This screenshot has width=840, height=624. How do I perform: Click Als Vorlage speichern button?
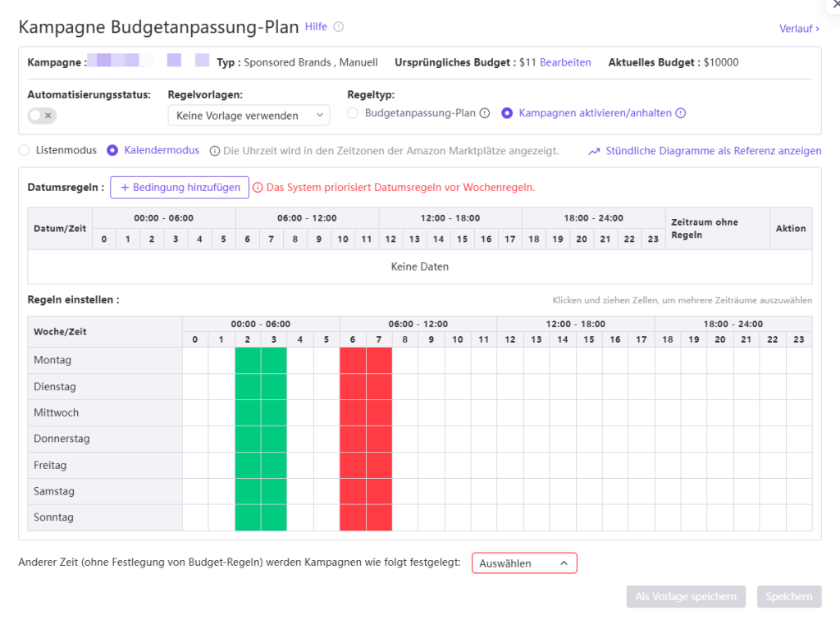(x=686, y=597)
